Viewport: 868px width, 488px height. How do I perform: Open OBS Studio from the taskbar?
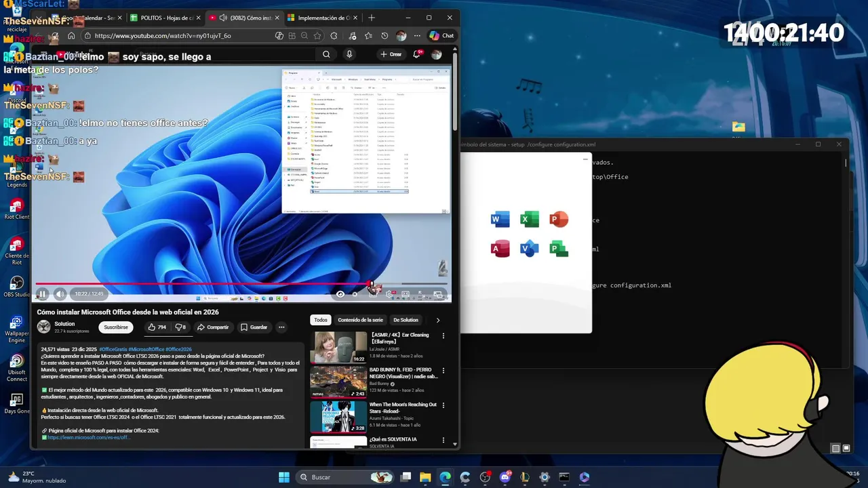[485, 477]
